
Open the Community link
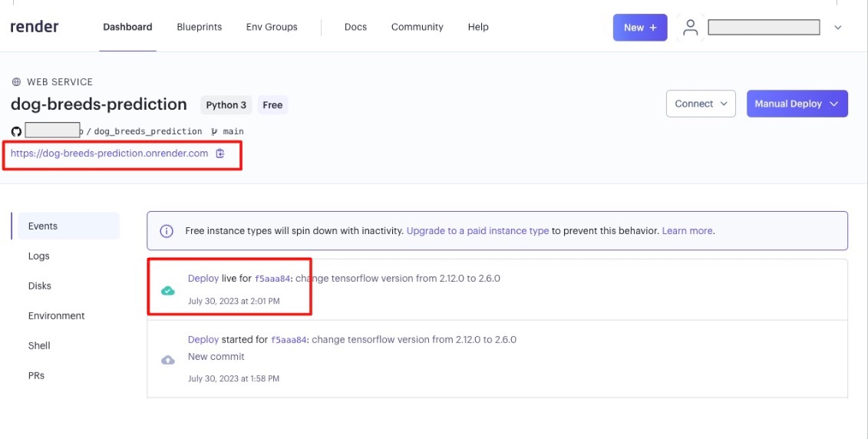[x=417, y=27]
